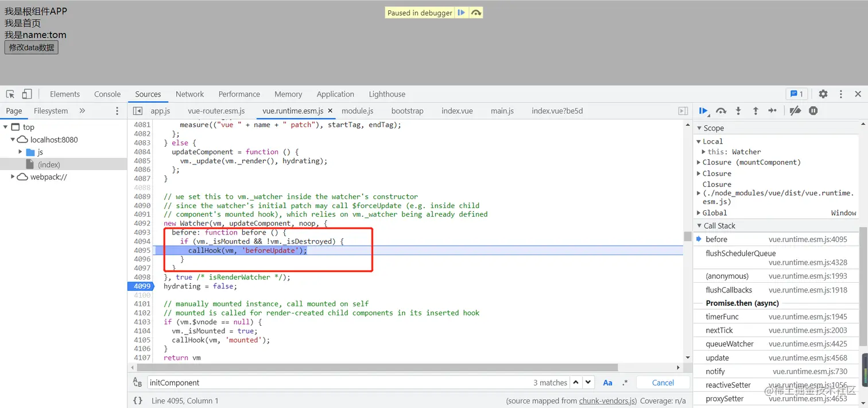The image size is (868, 408).
Task: Show the debugger sidebar toggle icon
Action: 683,111
